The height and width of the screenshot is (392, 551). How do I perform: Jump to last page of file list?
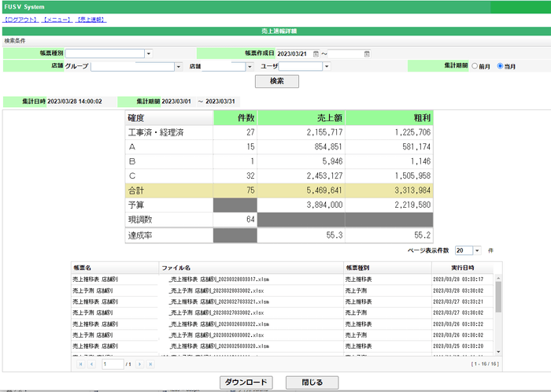click(151, 364)
